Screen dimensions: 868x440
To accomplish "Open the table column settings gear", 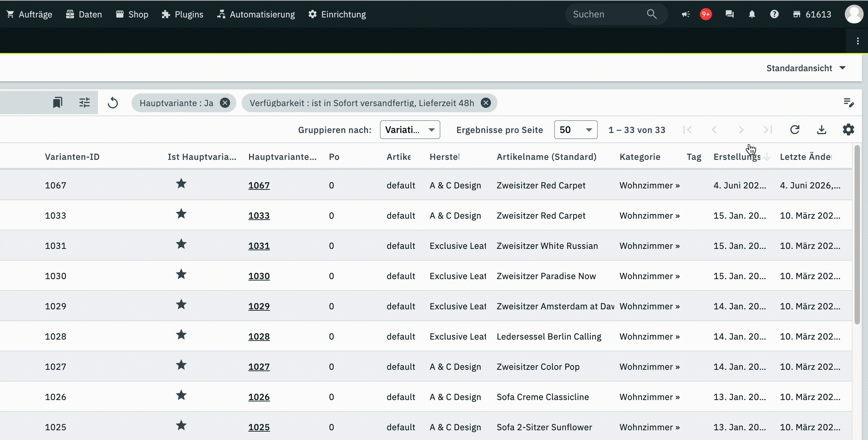I will tap(848, 129).
